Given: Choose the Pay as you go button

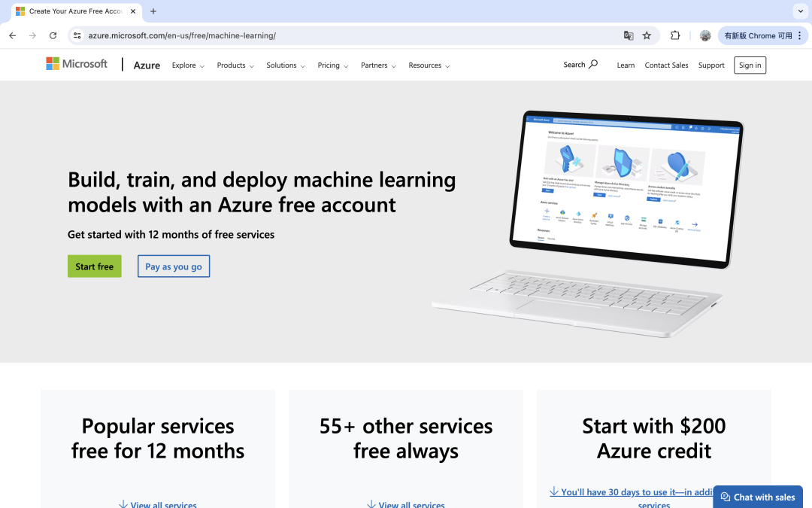Looking at the screenshot, I should (x=174, y=266).
